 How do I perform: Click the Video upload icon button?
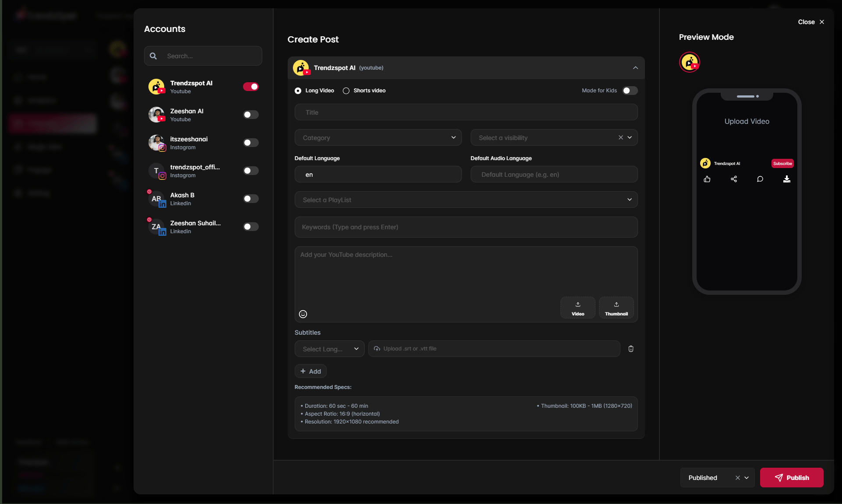(x=578, y=308)
